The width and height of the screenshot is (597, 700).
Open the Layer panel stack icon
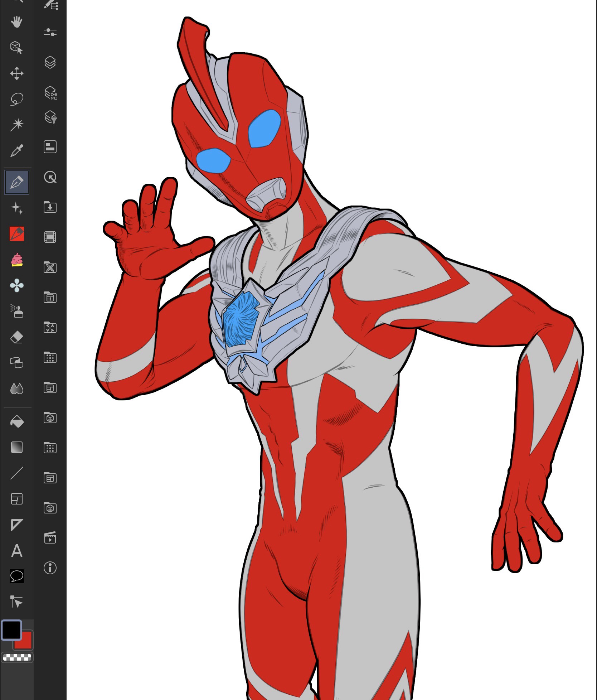(x=50, y=62)
